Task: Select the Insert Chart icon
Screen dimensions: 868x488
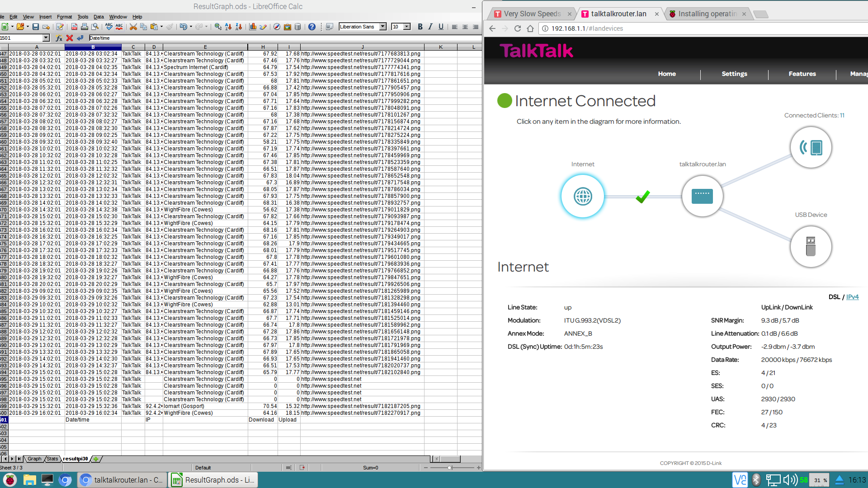Action: tap(252, 27)
